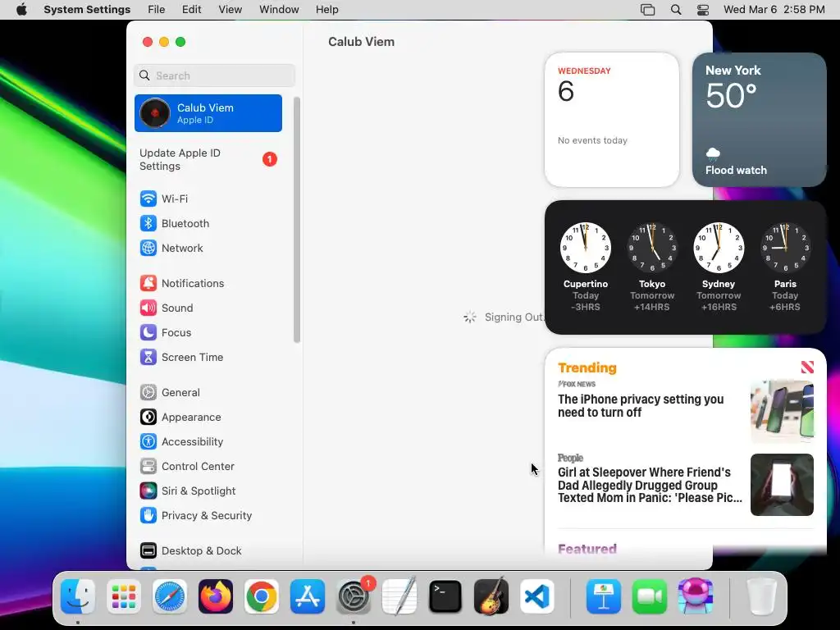This screenshot has height=630, width=840.
Task: Launch Firefox from the Dock
Action: [216, 596]
